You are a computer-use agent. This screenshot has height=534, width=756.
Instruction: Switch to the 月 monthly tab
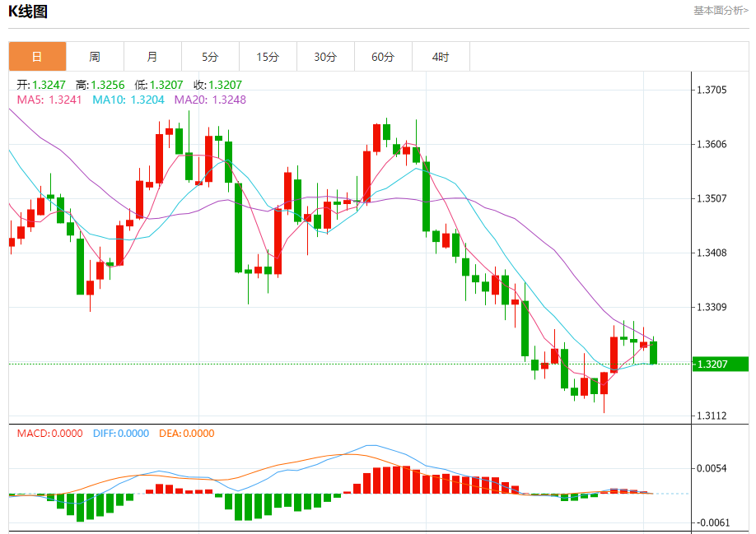153,57
